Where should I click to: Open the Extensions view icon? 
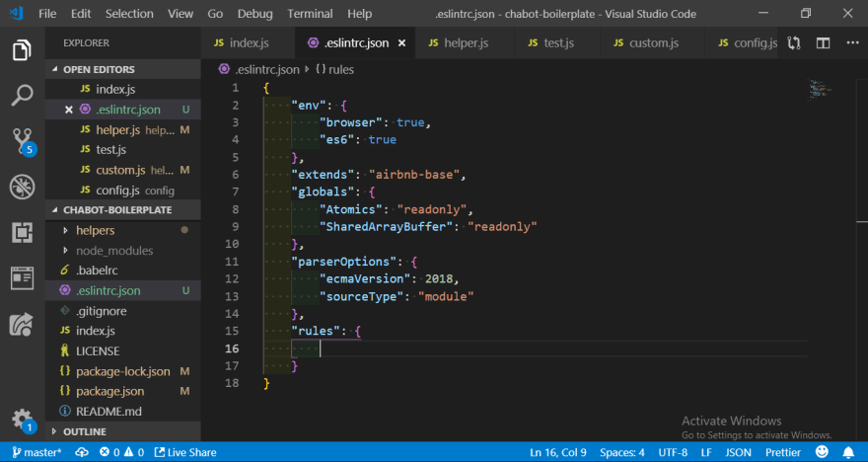coord(22,233)
